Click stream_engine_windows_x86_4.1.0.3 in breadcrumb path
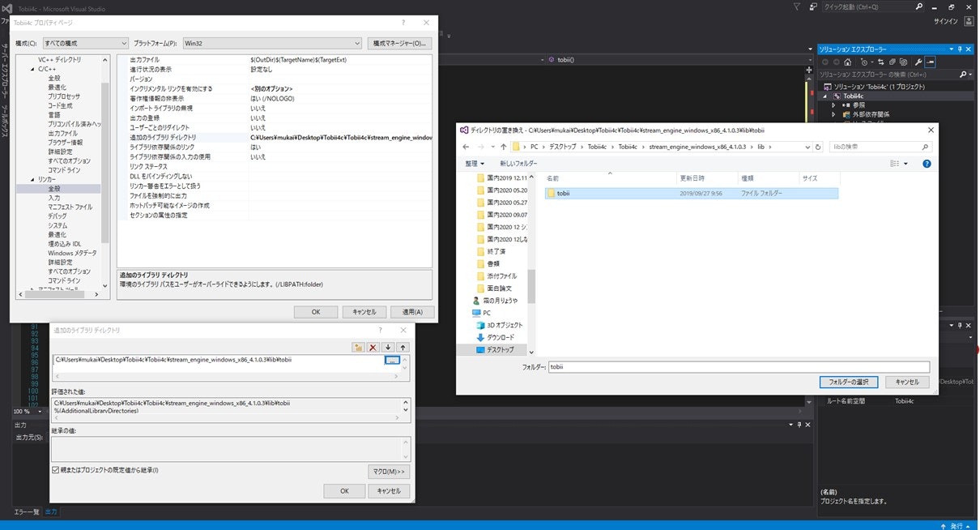 coord(697,147)
